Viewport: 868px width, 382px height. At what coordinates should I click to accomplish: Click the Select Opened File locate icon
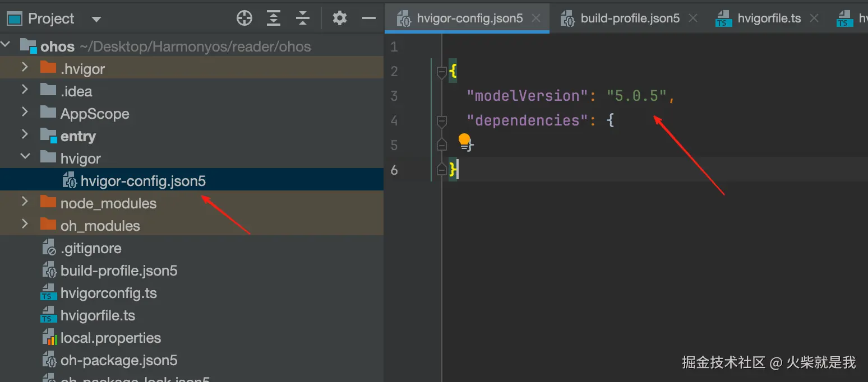tap(244, 18)
